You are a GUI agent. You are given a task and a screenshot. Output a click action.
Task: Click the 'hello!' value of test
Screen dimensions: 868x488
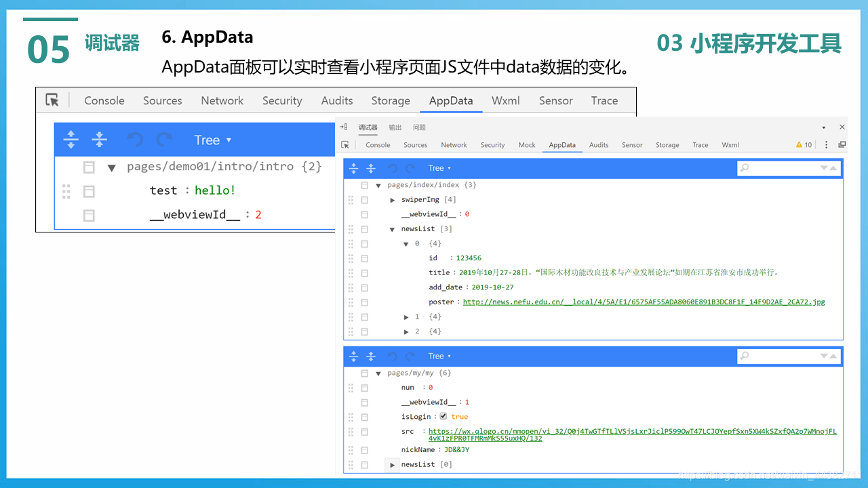point(215,190)
